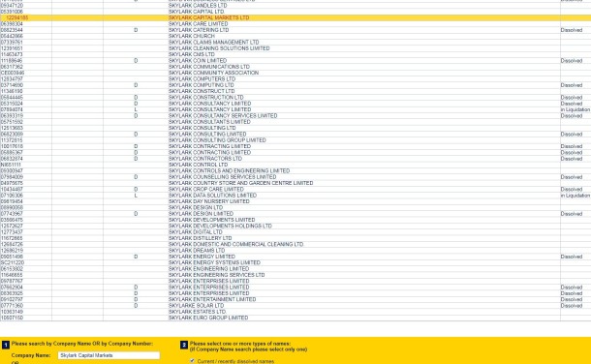Open SKYLARK CLAIMS MANAGEMENT LTD
Image resolution: width=591 pixels, height=364 pixels.
pos(213,43)
